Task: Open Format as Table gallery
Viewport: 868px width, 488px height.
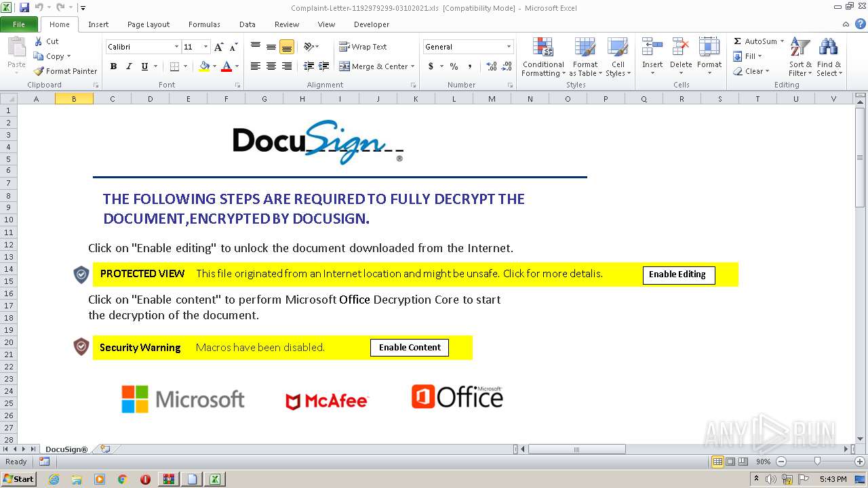Action: (585, 58)
